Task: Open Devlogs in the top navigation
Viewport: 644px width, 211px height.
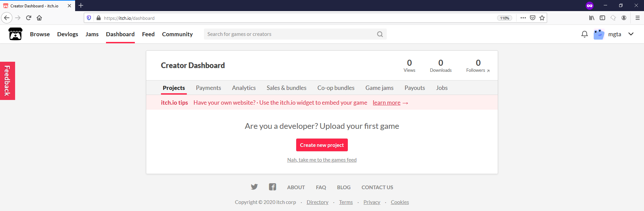Action: (x=67, y=34)
